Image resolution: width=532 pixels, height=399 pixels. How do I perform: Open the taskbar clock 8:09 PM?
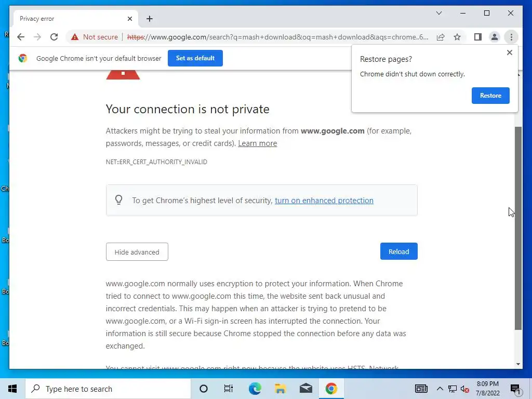click(487, 389)
